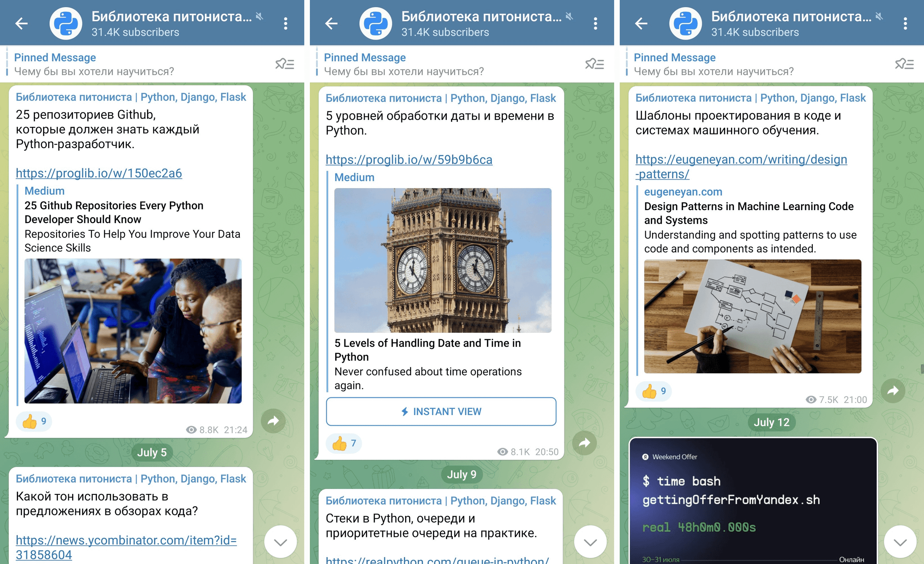Open Big Ben clock tower preview image
This screenshot has width=924, height=564.
(443, 260)
